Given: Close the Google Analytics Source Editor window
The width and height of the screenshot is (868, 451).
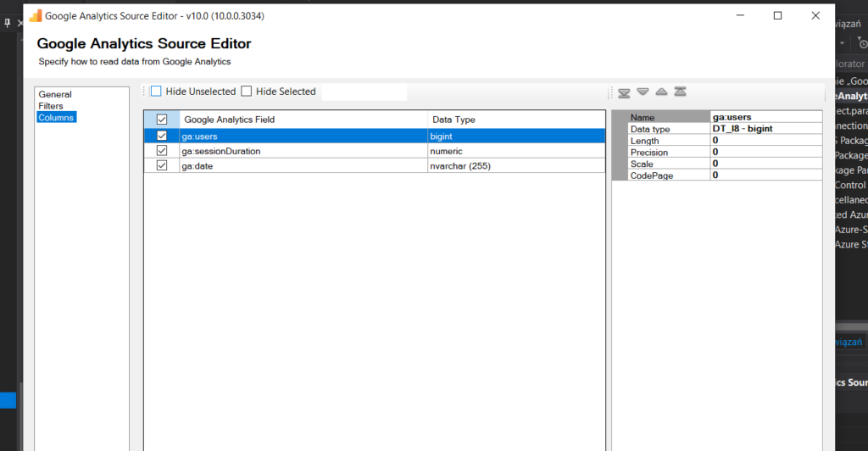Looking at the screenshot, I should pos(815,15).
